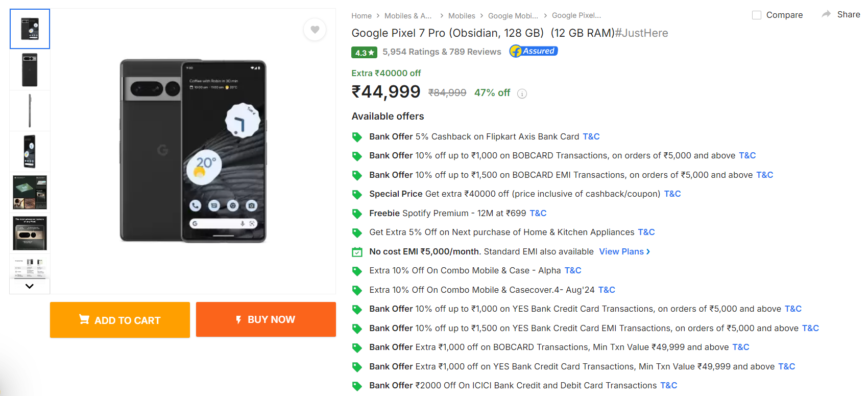Go to Mobiles breadcrumb
Image resolution: width=868 pixels, height=396 pixels.
click(x=462, y=16)
